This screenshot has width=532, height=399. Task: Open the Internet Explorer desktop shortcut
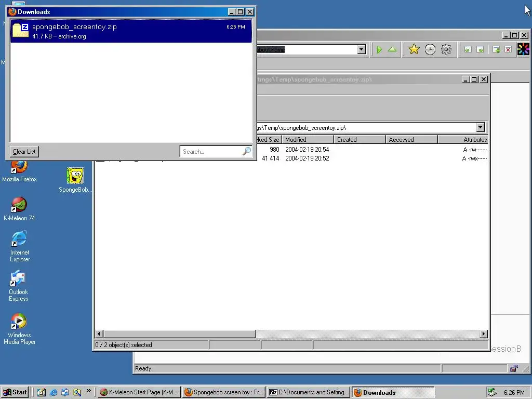(x=20, y=246)
